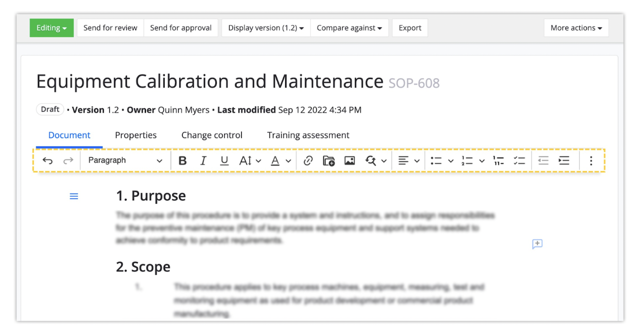This screenshot has height=334, width=644.
Task: Export the document
Action: tap(410, 28)
